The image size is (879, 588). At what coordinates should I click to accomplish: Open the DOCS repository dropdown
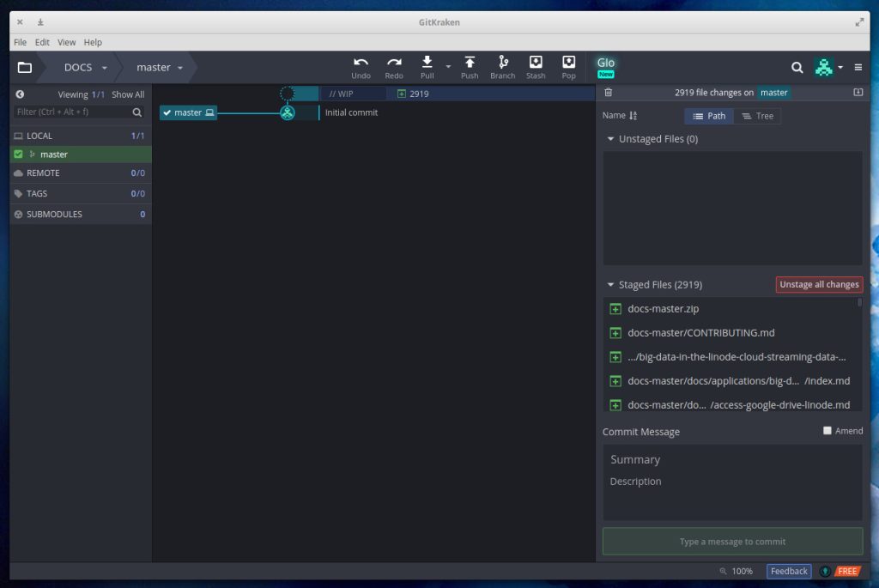tap(85, 68)
